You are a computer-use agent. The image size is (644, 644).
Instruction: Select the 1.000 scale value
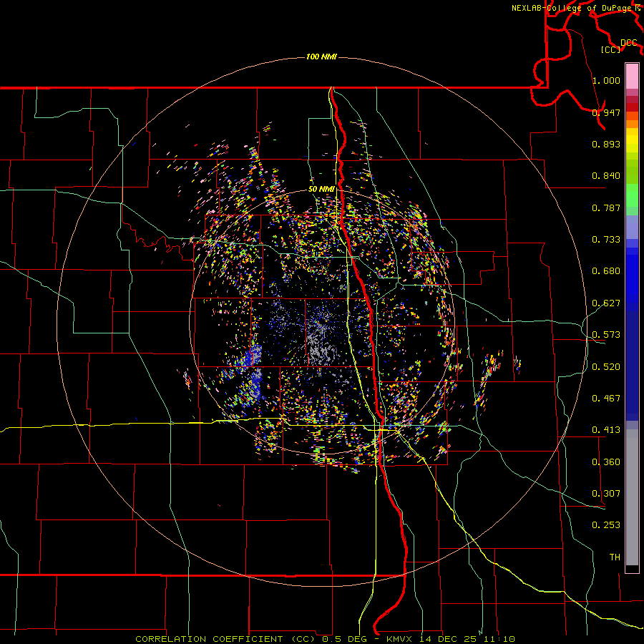tap(606, 80)
